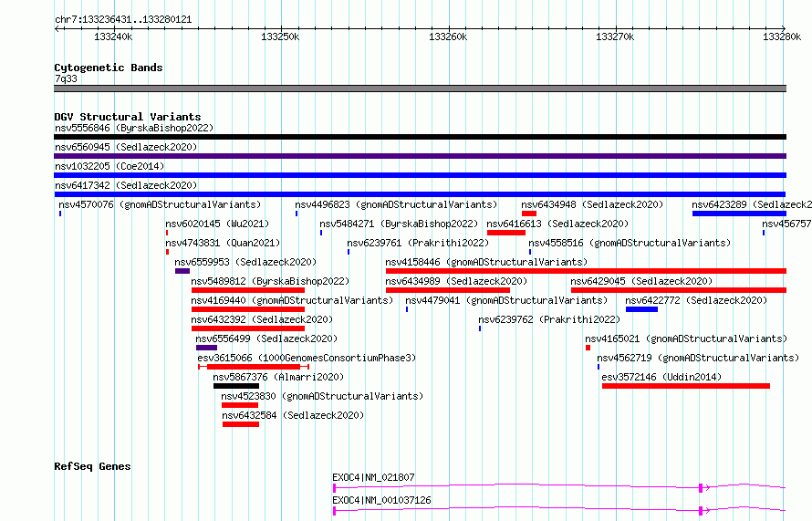Click chr7:133236431..133280121 coordinates label
812x521 pixels.
click(123, 19)
